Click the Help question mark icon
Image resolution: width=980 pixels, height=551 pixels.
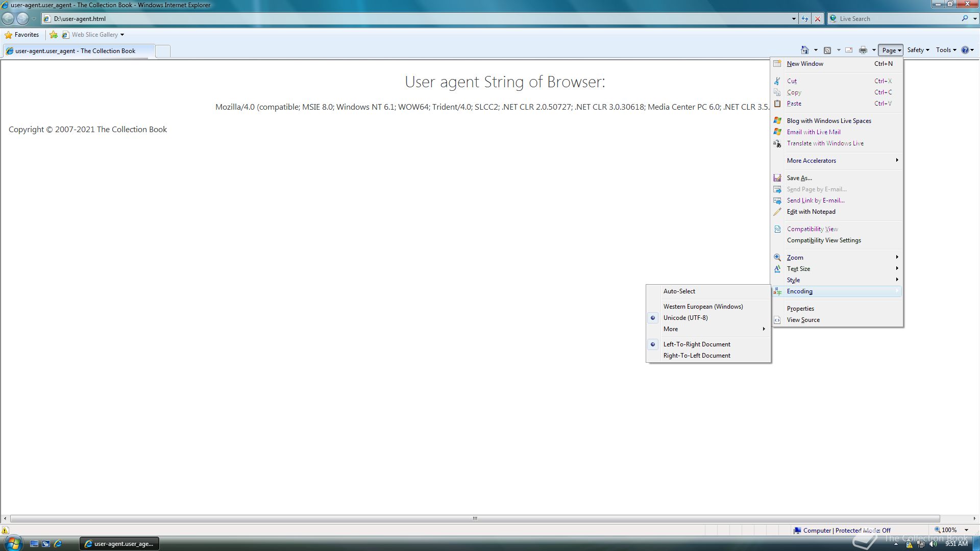pyautogui.click(x=965, y=50)
